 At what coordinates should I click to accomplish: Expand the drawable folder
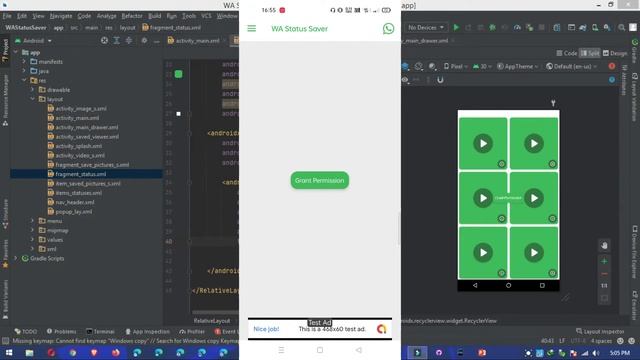[33, 89]
